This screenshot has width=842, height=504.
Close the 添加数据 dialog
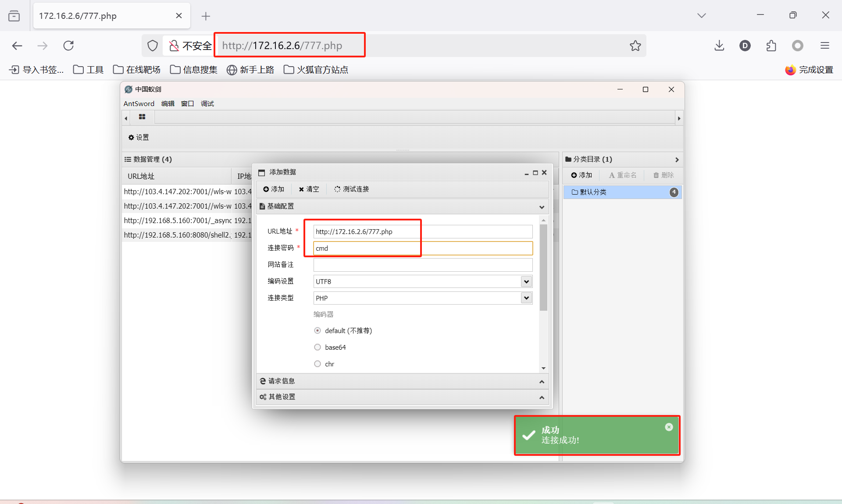tap(544, 172)
